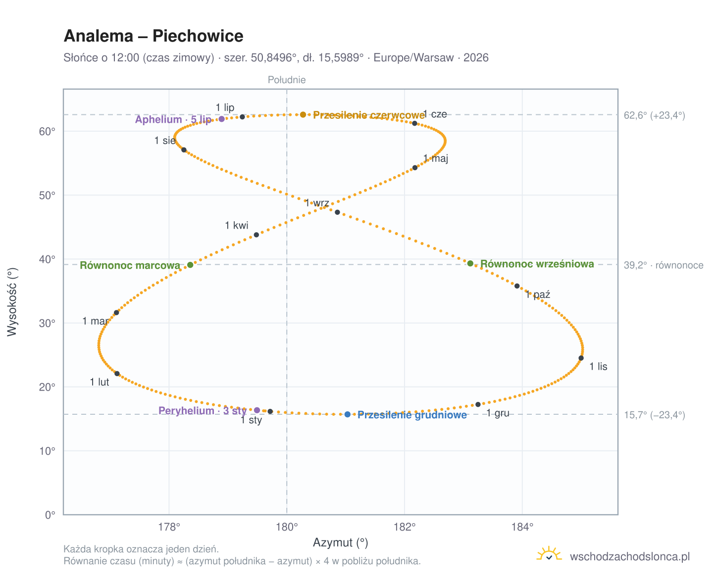Click the 1 kwi date marker

(x=256, y=235)
